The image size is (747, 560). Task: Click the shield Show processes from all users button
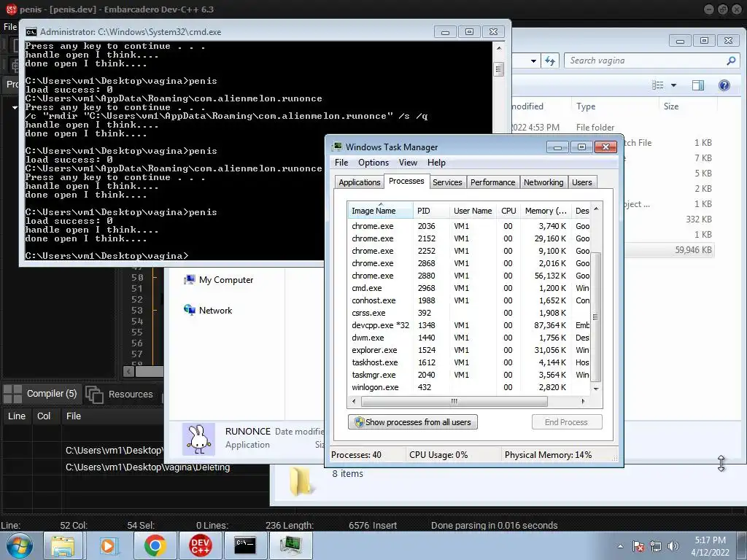pos(413,422)
